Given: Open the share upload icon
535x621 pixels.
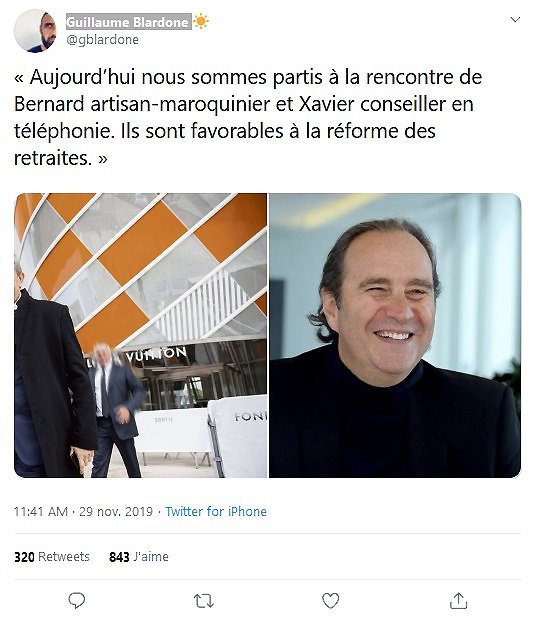Looking at the screenshot, I should 459,600.
